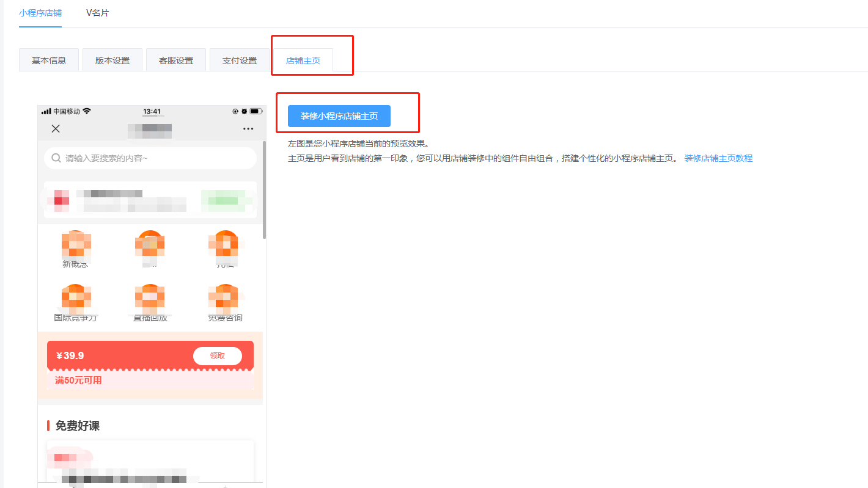Open the three-dot more menu in phone preview

click(x=248, y=129)
